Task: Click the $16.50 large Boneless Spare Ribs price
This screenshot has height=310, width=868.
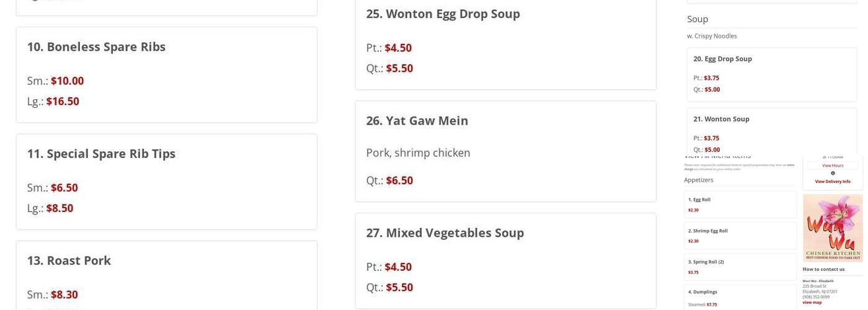Action: [63, 102]
